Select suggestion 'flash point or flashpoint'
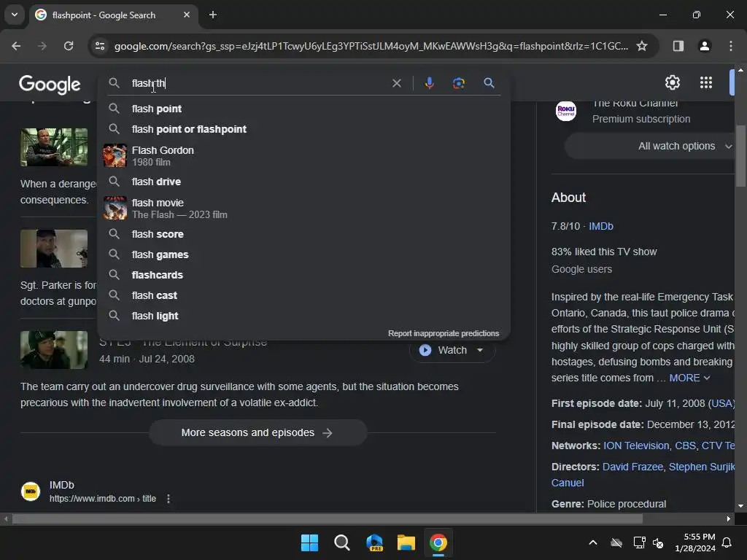This screenshot has height=560, width=747. click(304, 129)
